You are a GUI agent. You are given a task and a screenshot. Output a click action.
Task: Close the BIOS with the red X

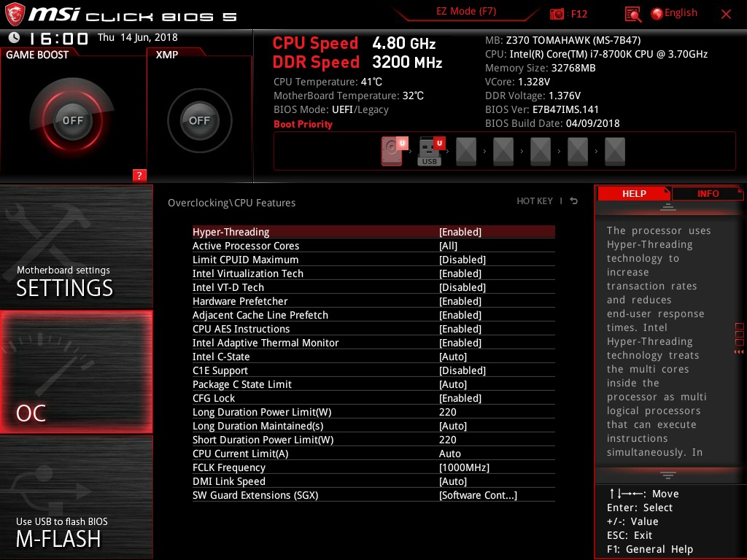(x=726, y=15)
